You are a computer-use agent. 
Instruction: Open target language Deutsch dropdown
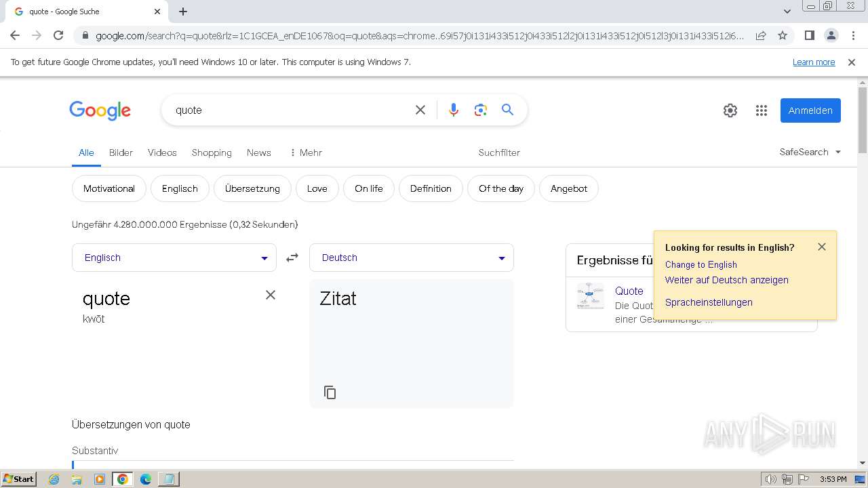(412, 258)
